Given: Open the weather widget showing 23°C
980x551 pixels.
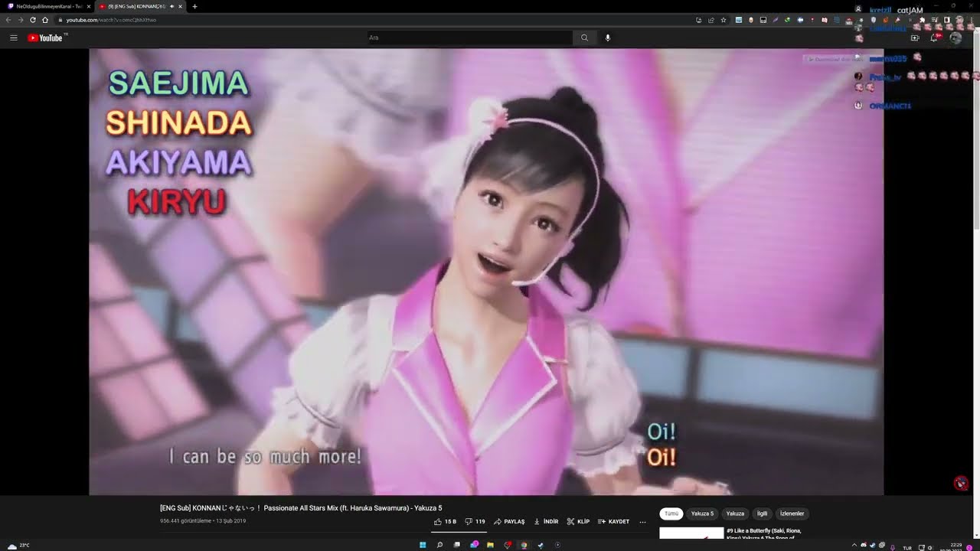Looking at the screenshot, I should pyautogui.click(x=18, y=545).
